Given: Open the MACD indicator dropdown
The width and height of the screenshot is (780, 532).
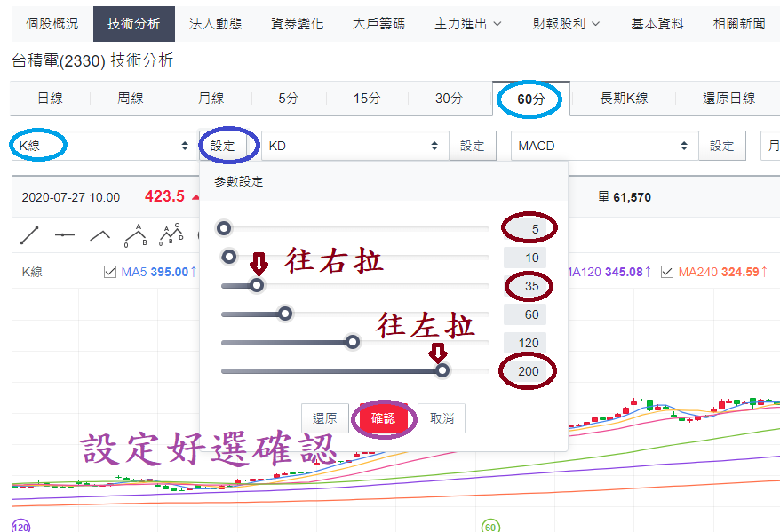Looking at the screenshot, I should (604, 146).
